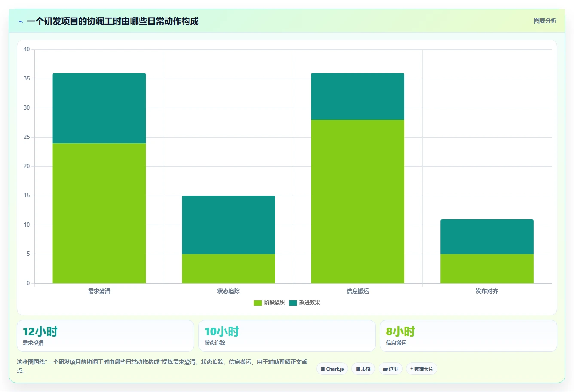The height and width of the screenshot is (392, 574).
Task: Click the green 阶段累积 bar for 发布对齐
Action: click(487, 269)
